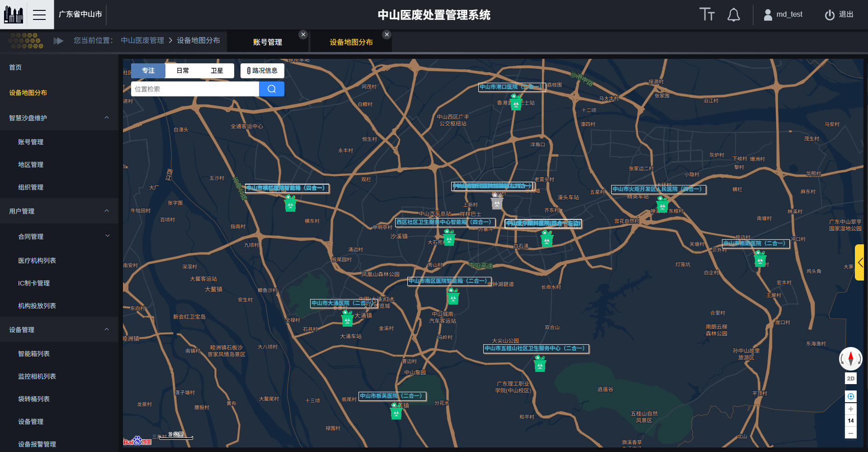Click the map locate-me icon
The width and height of the screenshot is (868, 452).
(850, 397)
